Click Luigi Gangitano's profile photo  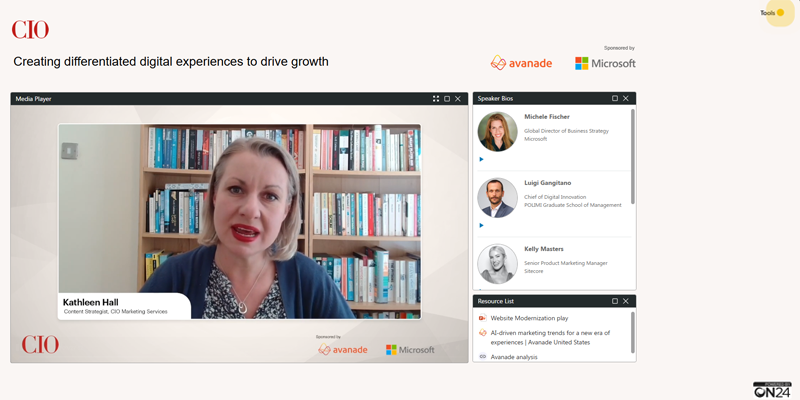497,197
